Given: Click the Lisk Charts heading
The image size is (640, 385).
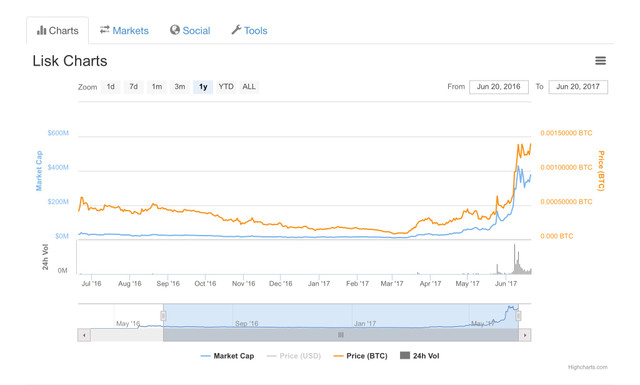Looking at the screenshot, I should pyautogui.click(x=70, y=61).
